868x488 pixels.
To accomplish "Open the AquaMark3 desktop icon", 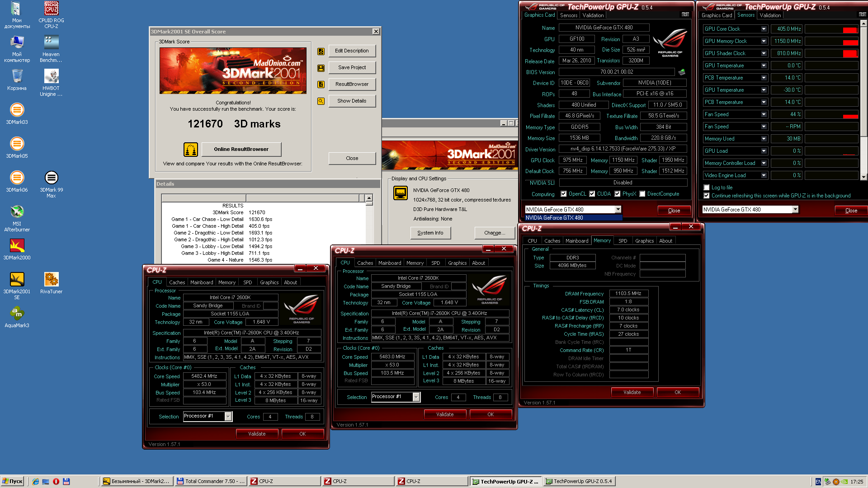I will pos(17,317).
